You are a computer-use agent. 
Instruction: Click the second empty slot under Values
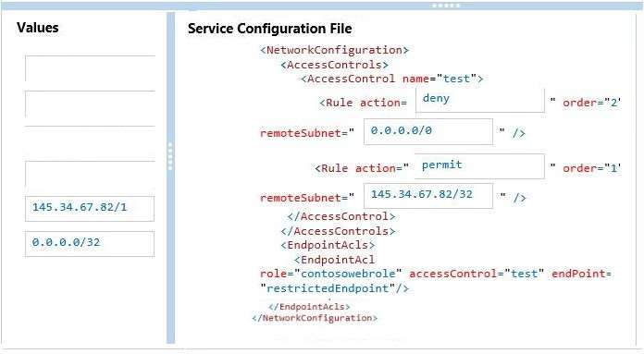pos(90,104)
